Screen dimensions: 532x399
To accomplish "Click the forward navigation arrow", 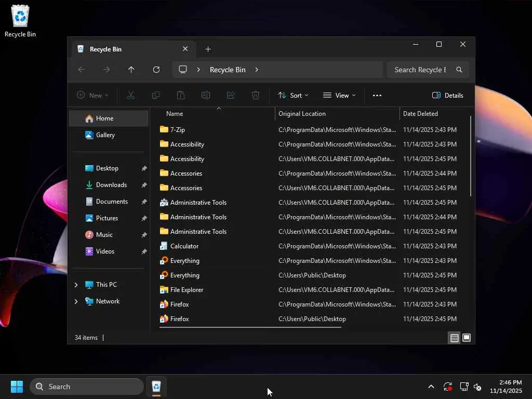I will click(x=107, y=70).
